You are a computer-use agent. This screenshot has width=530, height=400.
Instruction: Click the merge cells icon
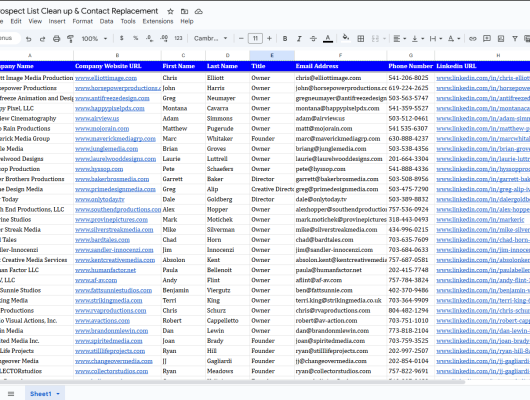pyautogui.click(x=375, y=39)
